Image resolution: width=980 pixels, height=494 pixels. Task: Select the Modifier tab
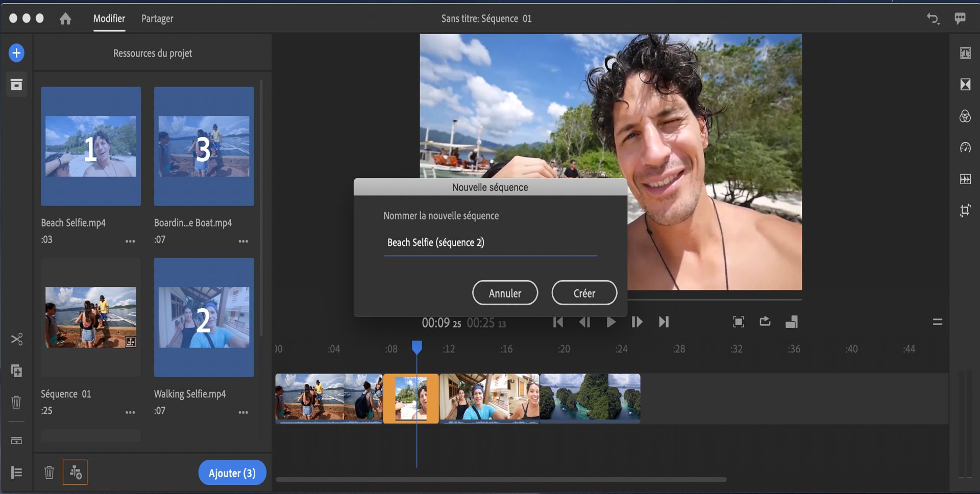coord(109,19)
